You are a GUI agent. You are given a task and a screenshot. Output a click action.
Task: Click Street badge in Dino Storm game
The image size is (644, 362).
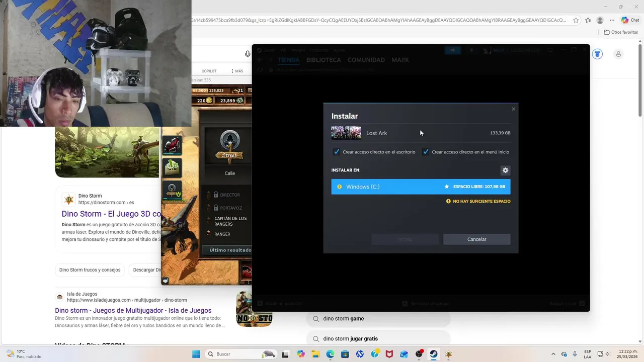pyautogui.click(x=229, y=147)
